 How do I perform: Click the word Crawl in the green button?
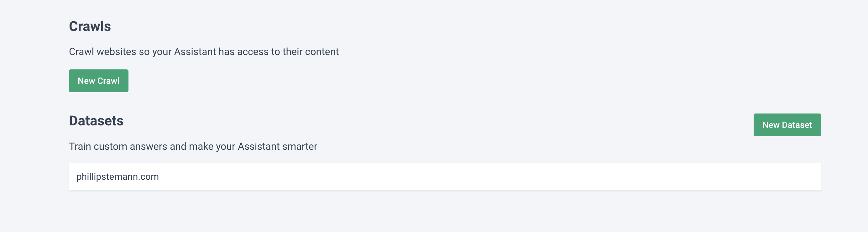click(108, 81)
